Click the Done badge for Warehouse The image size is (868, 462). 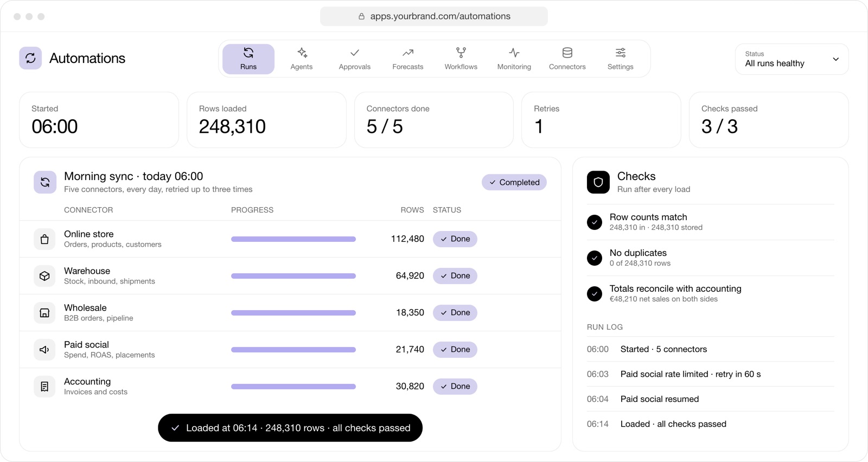455,276
